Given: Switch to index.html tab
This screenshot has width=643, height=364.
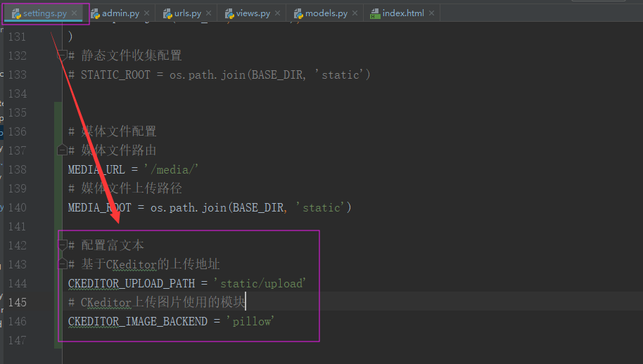Looking at the screenshot, I should pyautogui.click(x=403, y=13).
